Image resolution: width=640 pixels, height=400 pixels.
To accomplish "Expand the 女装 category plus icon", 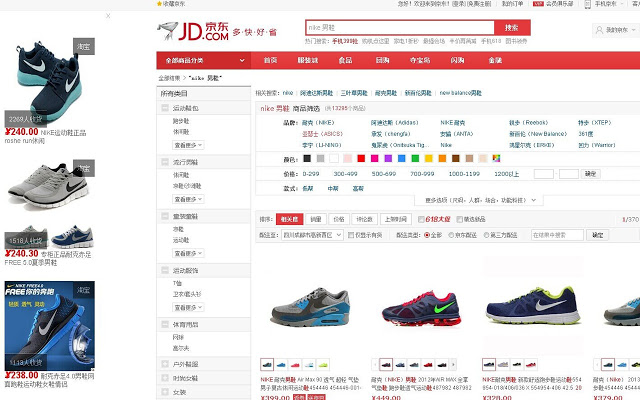I will (165, 392).
